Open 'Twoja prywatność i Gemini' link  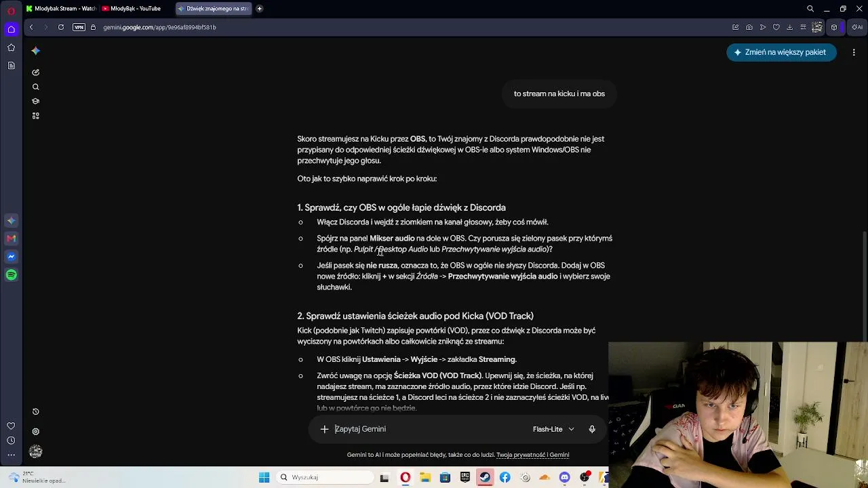[x=532, y=455]
